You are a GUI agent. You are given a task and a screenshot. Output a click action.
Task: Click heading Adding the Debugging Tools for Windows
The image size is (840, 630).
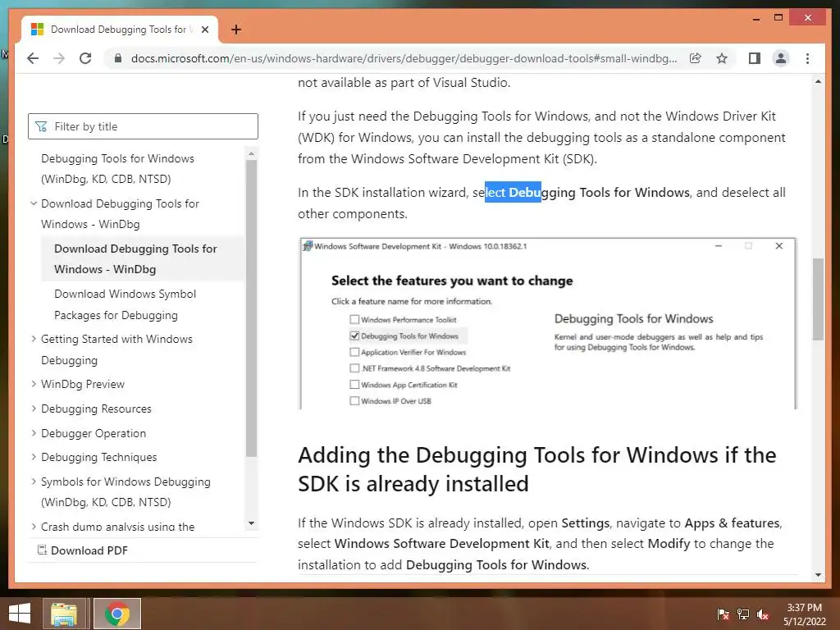(x=536, y=469)
